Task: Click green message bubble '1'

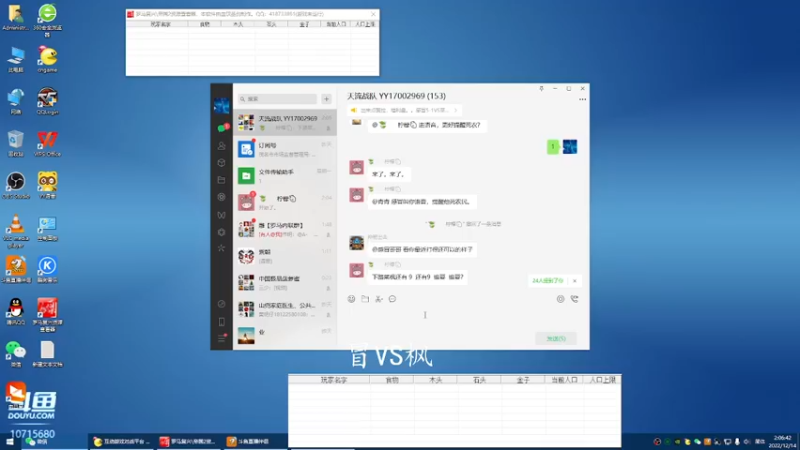Action: click(x=553, y=147)
